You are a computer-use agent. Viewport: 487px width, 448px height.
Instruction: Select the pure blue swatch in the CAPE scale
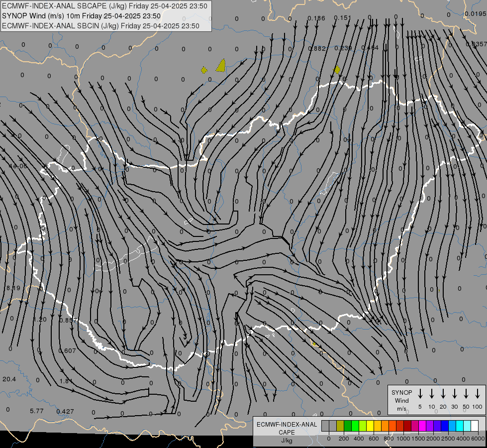tap(445, 426)
